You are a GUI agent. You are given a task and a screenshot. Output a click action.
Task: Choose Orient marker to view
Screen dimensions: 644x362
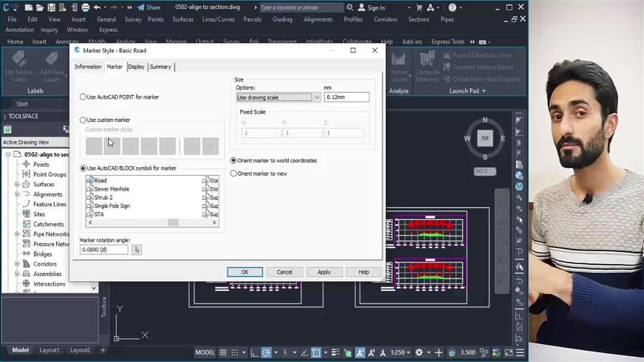(x=233, y=173)
